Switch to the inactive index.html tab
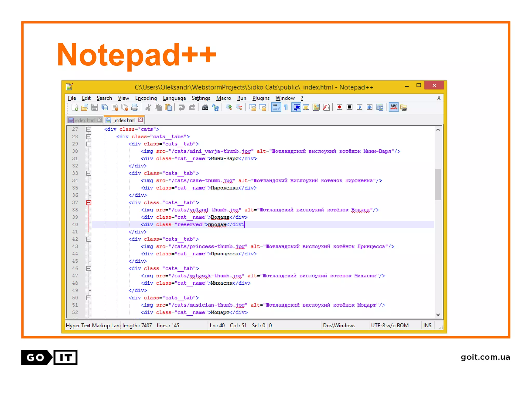 (x=84, y=120)
